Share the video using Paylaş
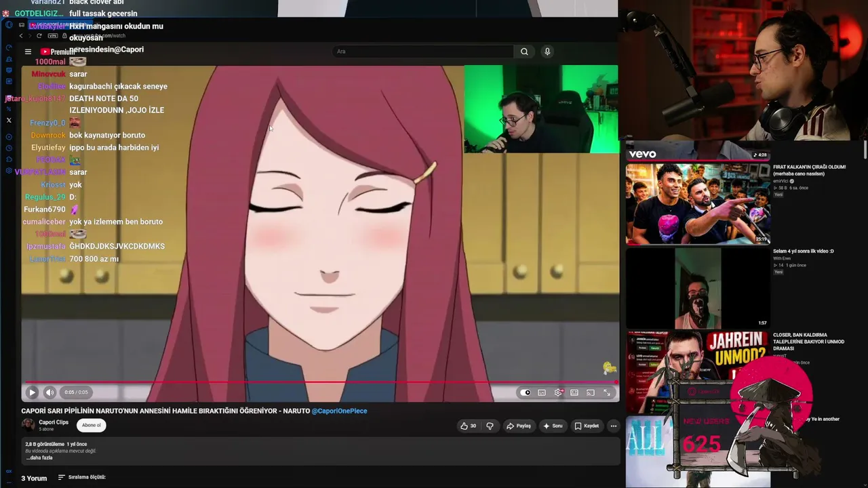The image size is (868, 488). [519, 426]
